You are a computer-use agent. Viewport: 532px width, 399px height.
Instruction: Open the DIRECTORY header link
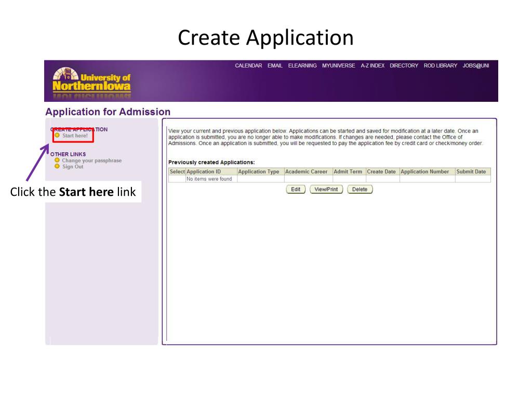pyautogui.click(x=404, y=65)
